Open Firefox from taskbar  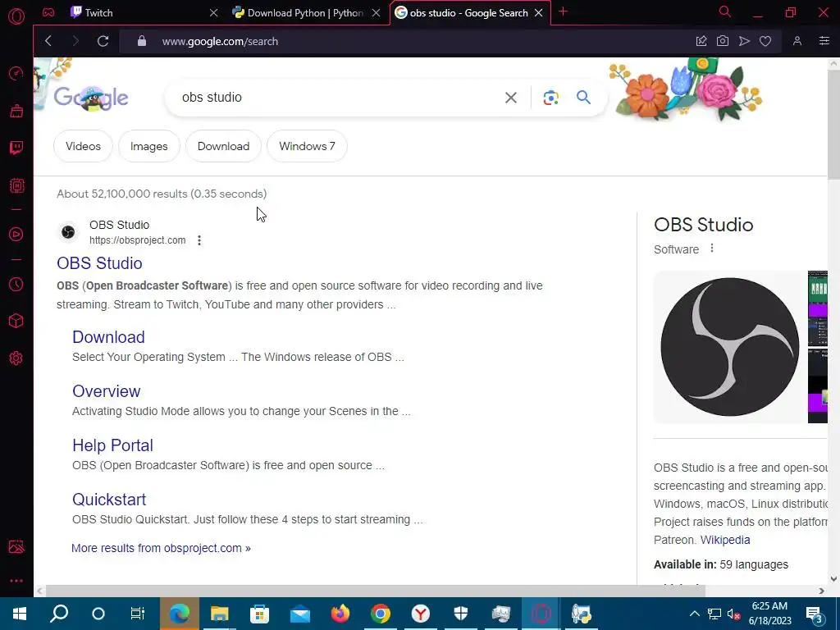click(340, 614)
